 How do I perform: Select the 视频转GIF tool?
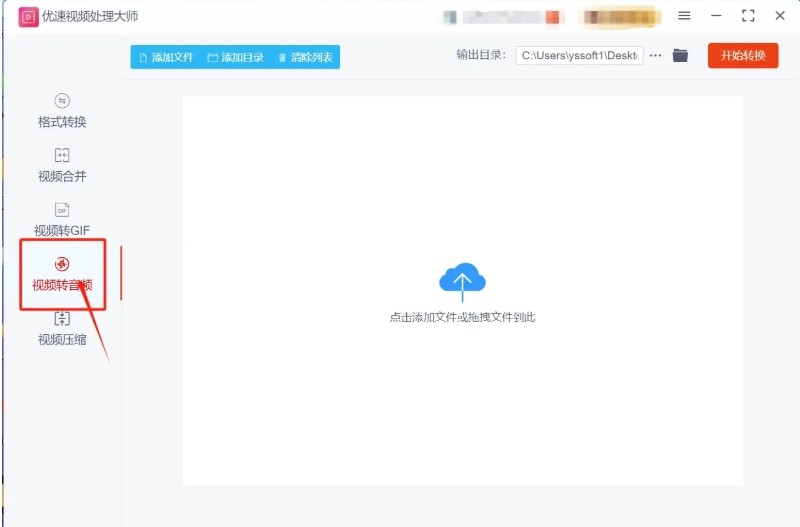point(62,219)
